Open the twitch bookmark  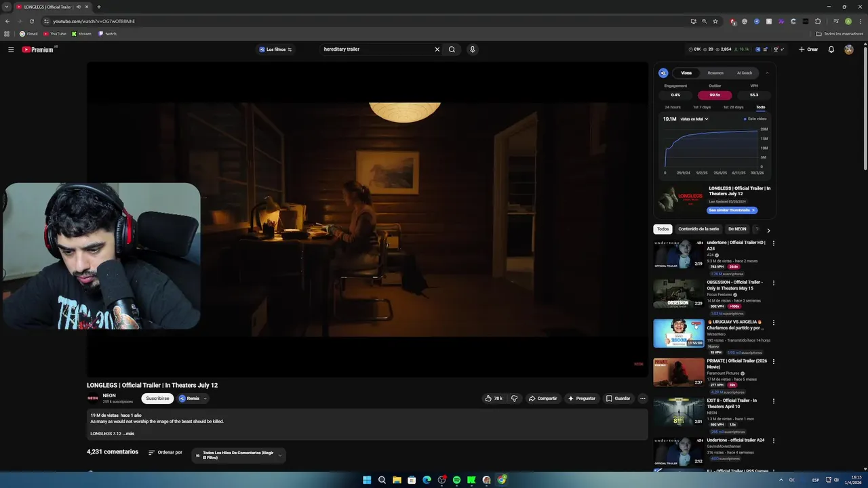pos(108,34)
